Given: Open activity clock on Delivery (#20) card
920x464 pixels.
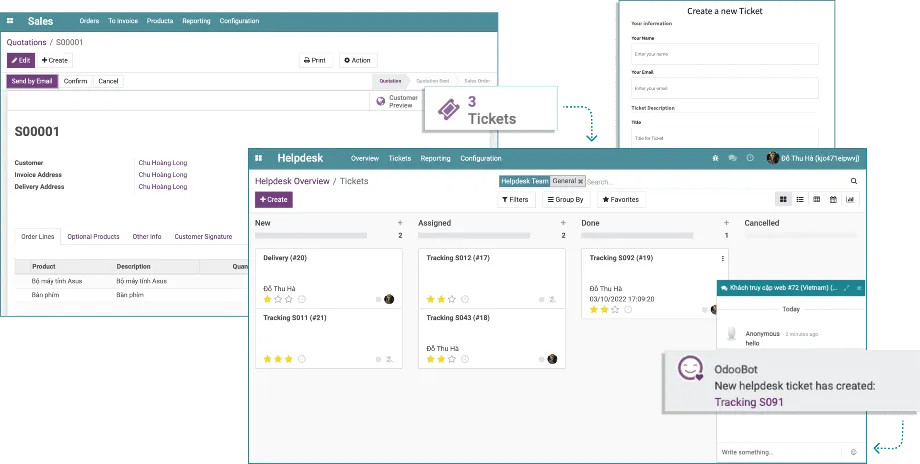Looking at the screenshot, I should tap(302, 299).
